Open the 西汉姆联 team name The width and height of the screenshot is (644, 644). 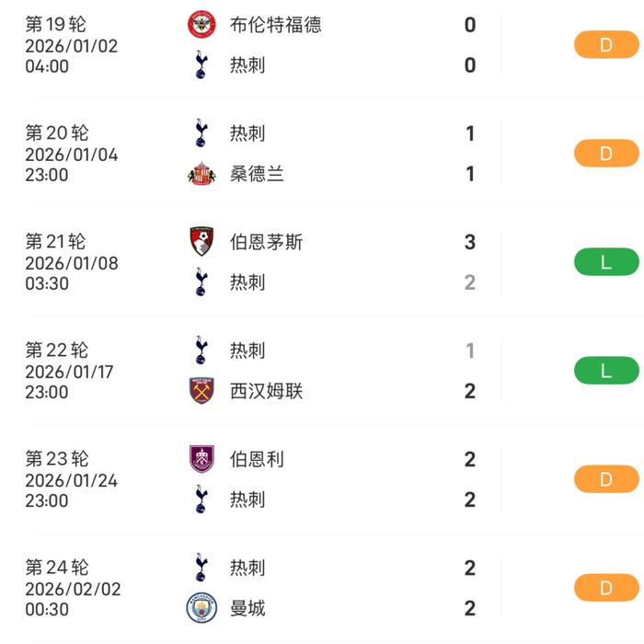coord(266,391)
